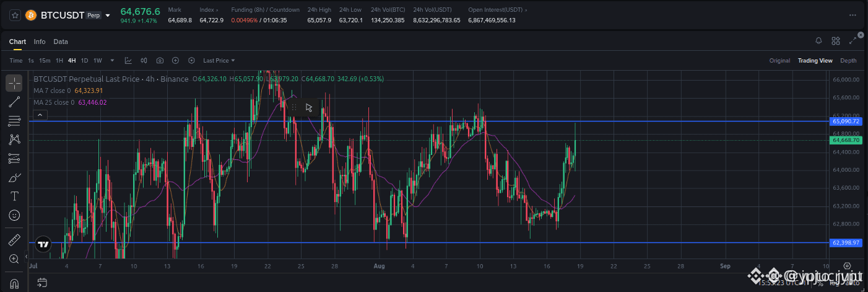Select the XABCD pattern tool

(14, 140)
